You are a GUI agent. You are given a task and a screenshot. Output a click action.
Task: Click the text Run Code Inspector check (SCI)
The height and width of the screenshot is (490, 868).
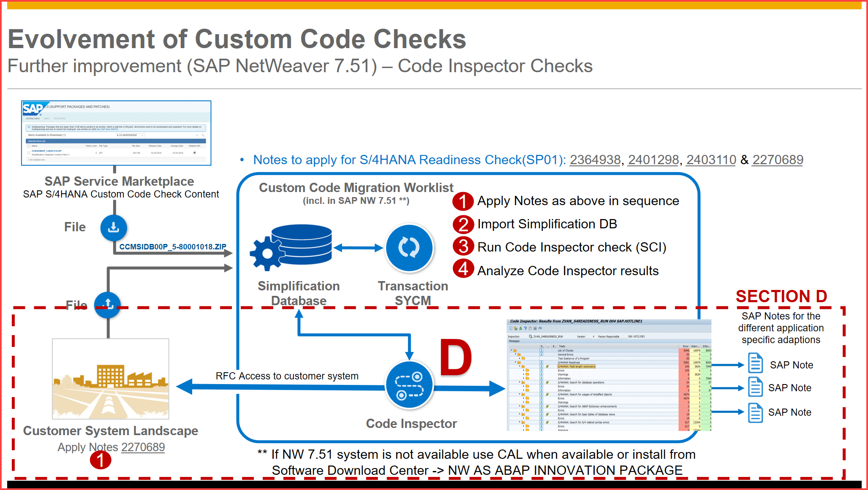pyautogui.click(x=571, y=247)
